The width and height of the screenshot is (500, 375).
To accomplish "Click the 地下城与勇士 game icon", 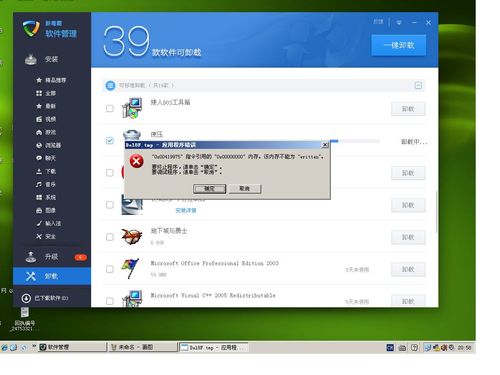I will (132, 237).
